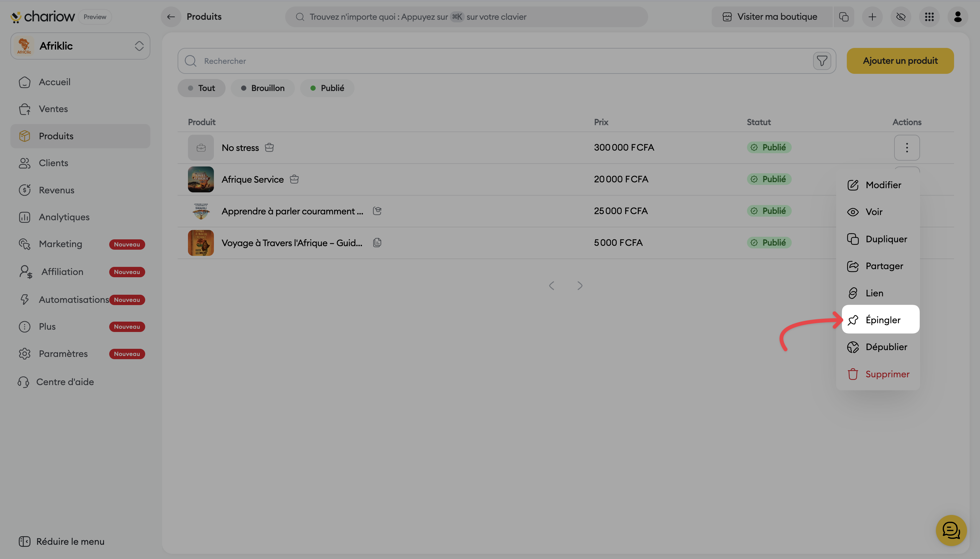Click the filter funnel icon in search bar
Screen dimensions: 980x559
pos(822,61)
